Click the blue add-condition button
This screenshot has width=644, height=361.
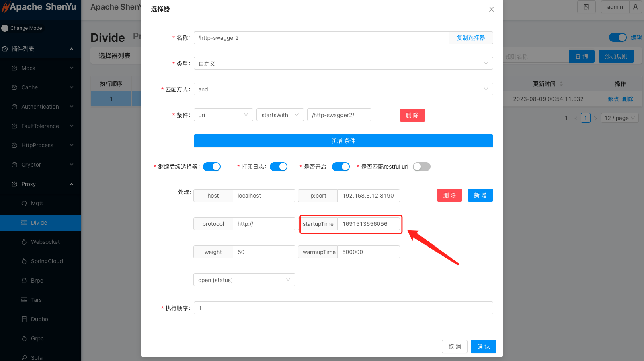[343, 141]
